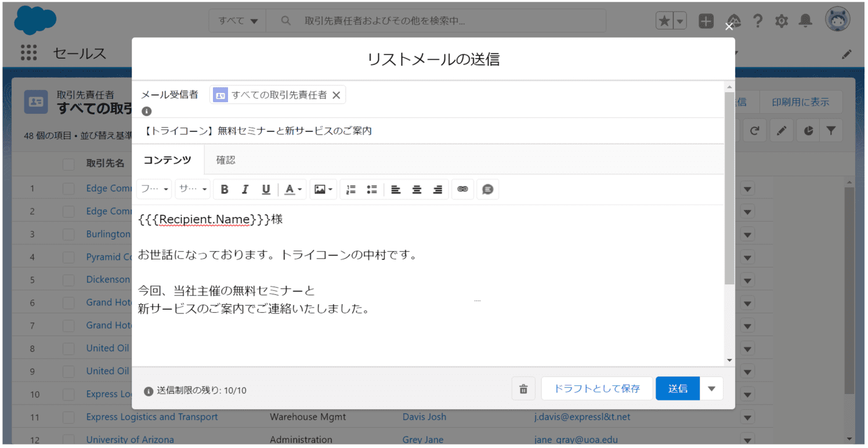Open row actions dropdown for row 5

pyautogui.click(x=747, y=280)
